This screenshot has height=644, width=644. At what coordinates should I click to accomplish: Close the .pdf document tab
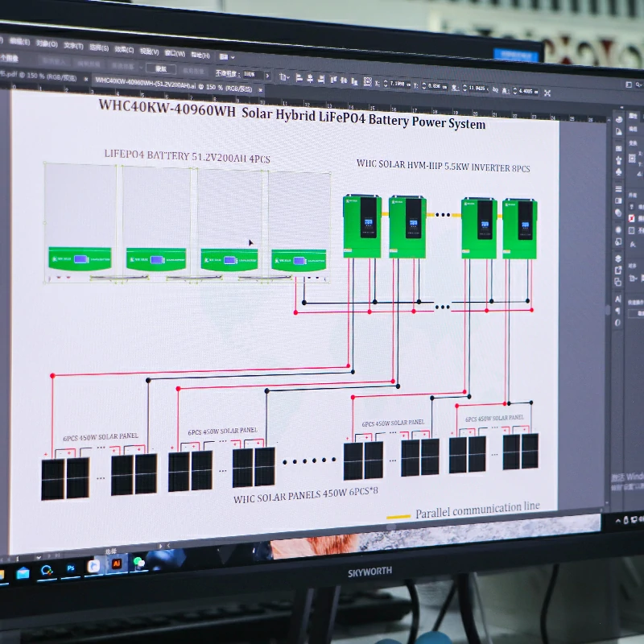(86, 79)
